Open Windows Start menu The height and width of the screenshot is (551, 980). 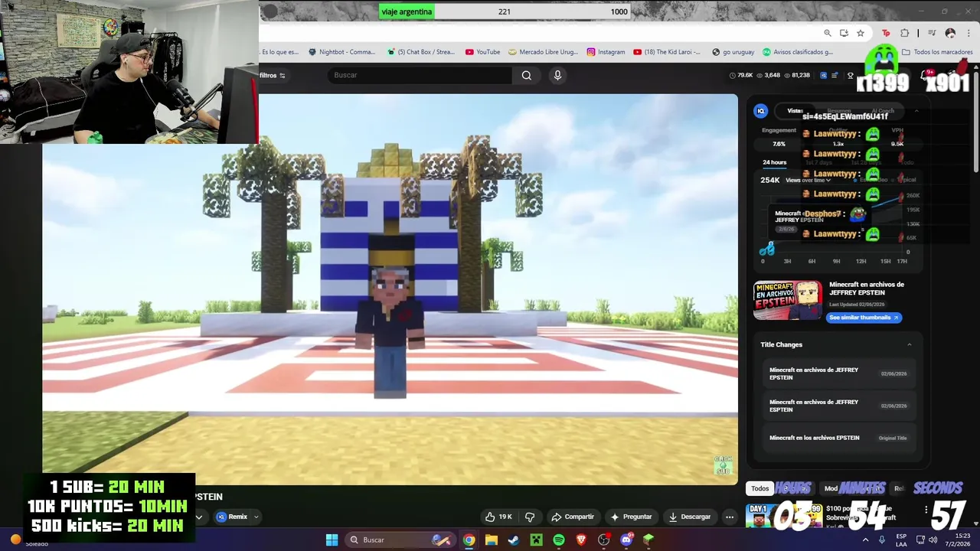click(332, 540)
